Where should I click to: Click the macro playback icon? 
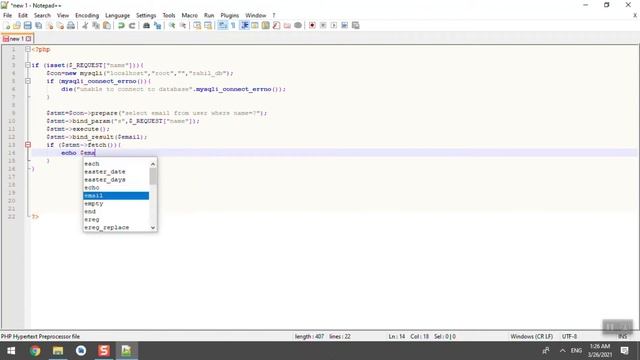coord(334,25)
